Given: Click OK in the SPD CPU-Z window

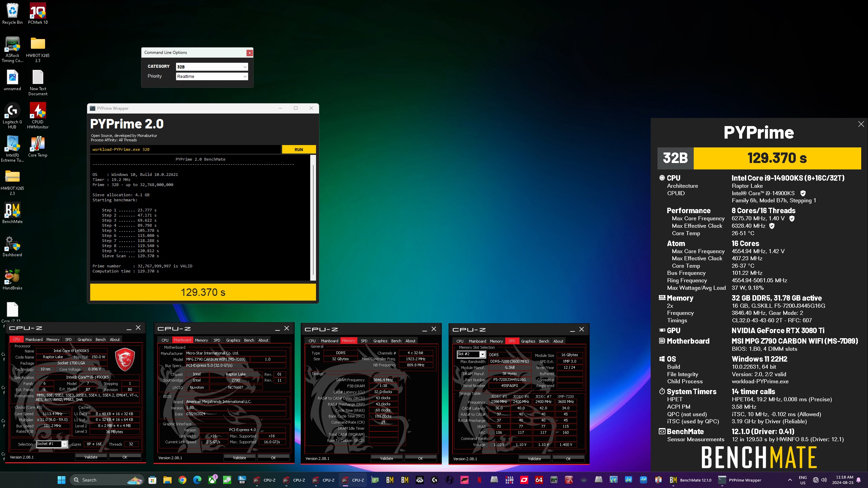Looking at the screenshot, I should [x=568, y=459].
